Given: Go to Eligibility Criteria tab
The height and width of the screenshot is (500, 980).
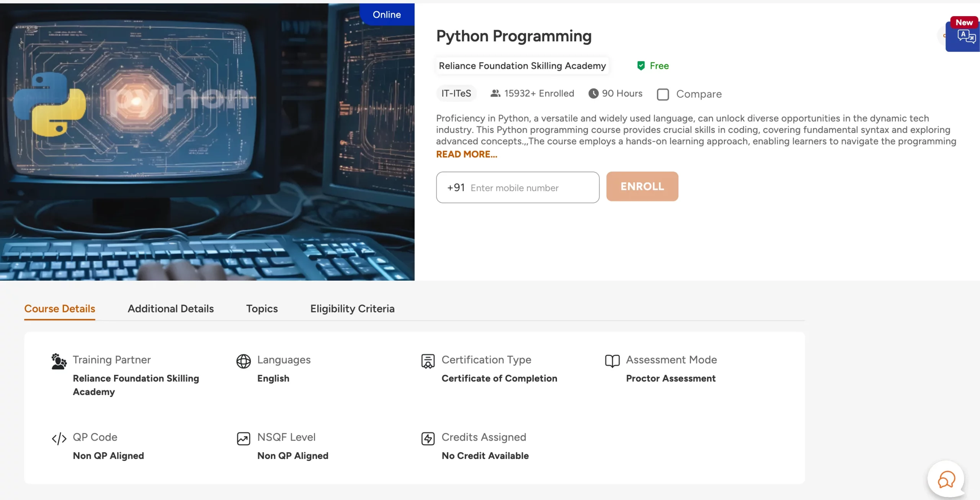Looking at the screenshot, I should click(352, 309).
